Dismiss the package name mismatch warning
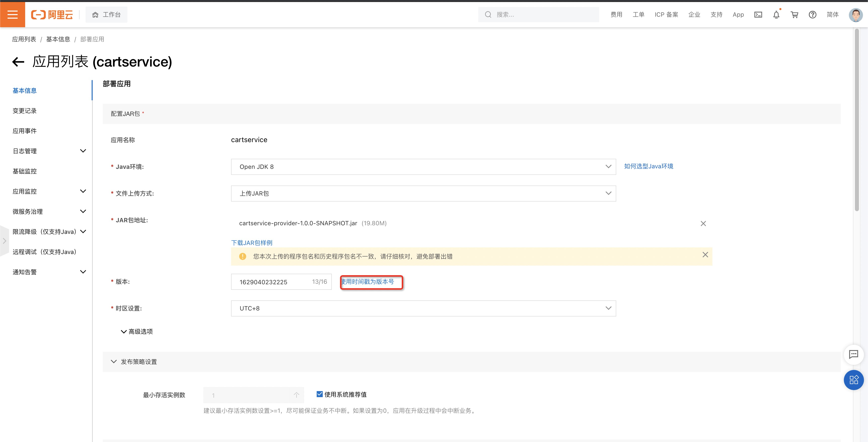Screen dimensions: 868x442 point(705,255)
